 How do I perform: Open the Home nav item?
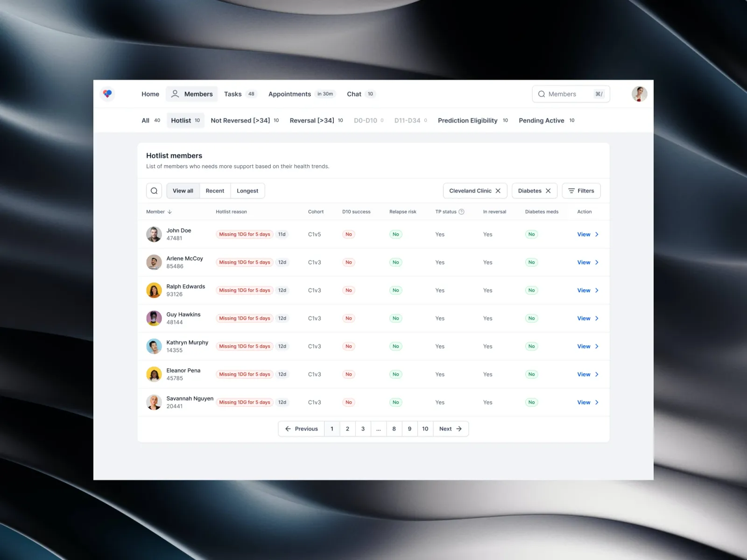(x=150, y=94)
